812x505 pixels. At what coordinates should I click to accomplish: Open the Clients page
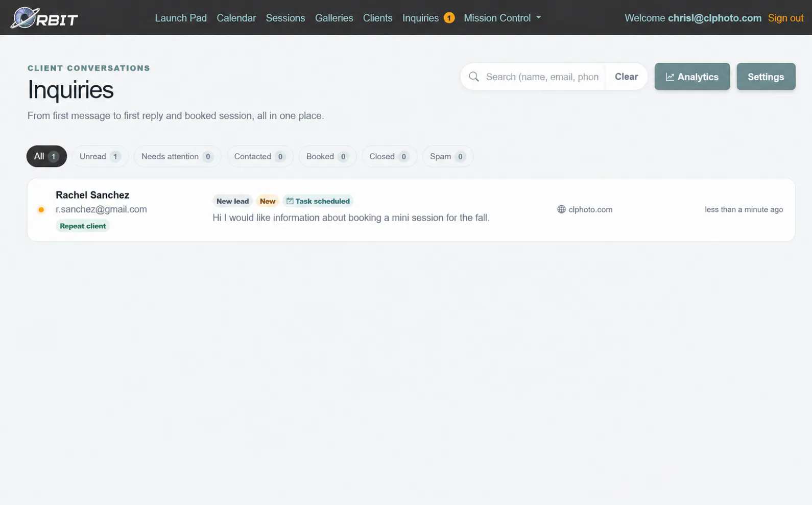[x=378, y=18]
